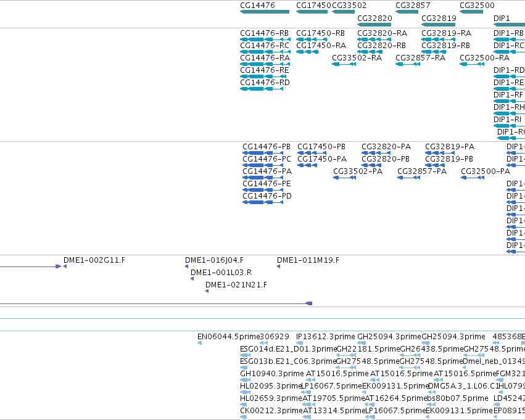Select EST GH10940.3prime

pyautogui.click(x=246, y=380)
